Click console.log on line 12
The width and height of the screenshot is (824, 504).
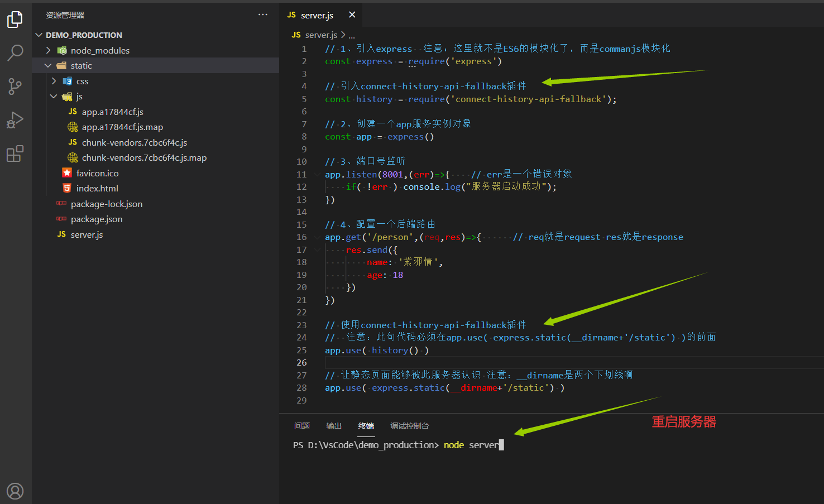click(432, 187)
